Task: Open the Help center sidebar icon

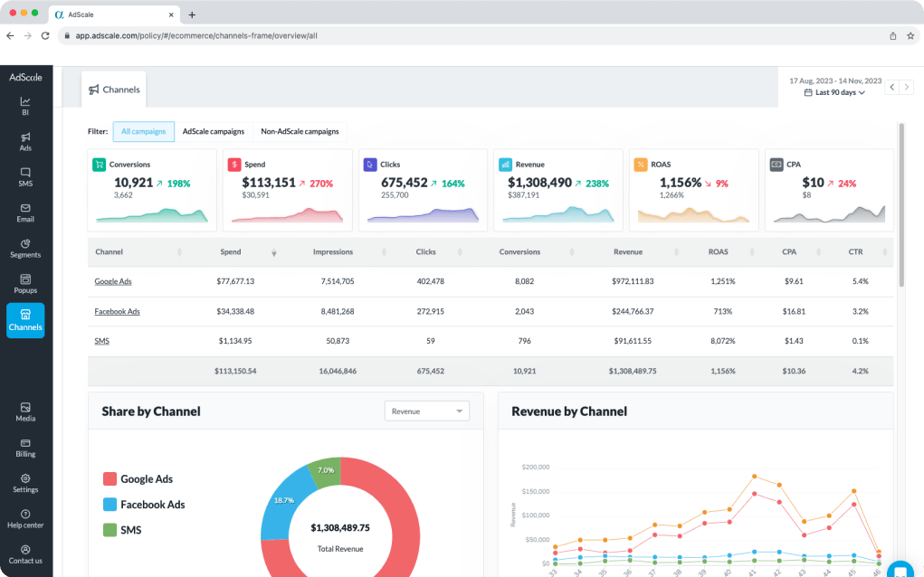Action: [25, 518]
